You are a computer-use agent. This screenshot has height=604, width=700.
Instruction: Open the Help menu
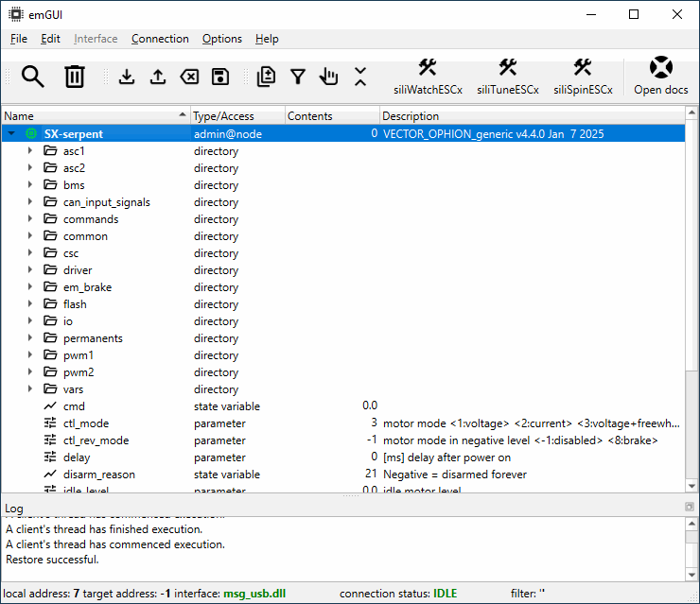tap(267, 39)
